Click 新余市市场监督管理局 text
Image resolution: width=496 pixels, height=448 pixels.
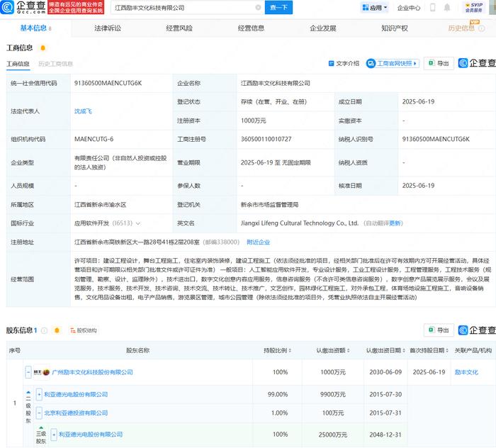tap(269, 205)
